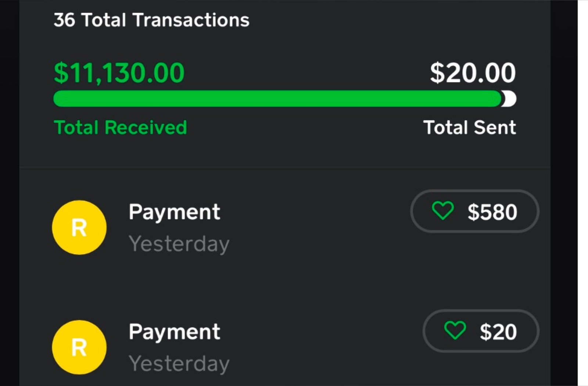The width and height of the screenshot is (588, 386).
Task: Tap the heart icon beside $580
Action: (442, 211)
